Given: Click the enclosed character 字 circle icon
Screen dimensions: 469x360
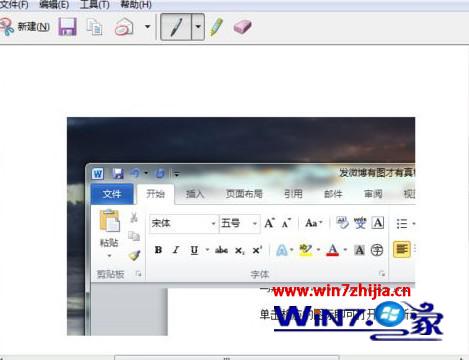Looking at the screenshot, I should pyautogui.click(x=377, y=250).
